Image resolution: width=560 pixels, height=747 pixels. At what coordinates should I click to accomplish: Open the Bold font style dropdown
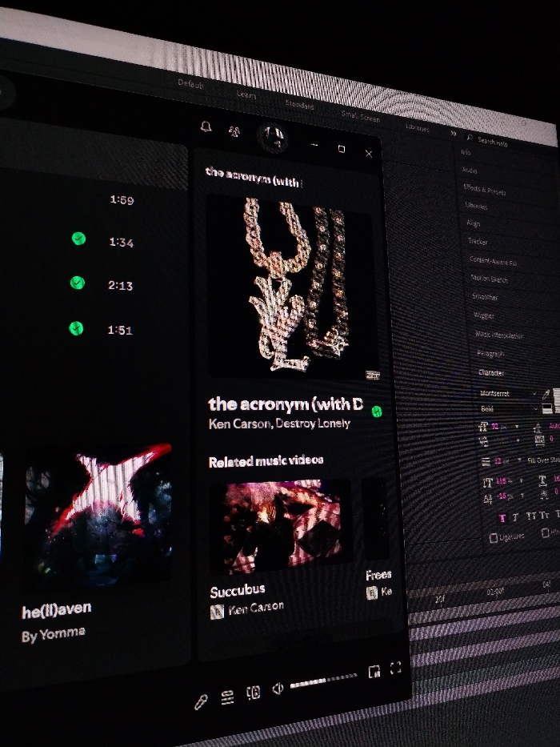click(509, 409)
